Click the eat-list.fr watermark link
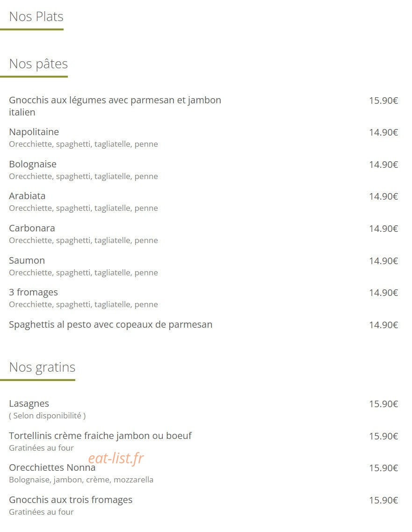The image size is (412, 532). pyautogui.click(x=116, y=458)
